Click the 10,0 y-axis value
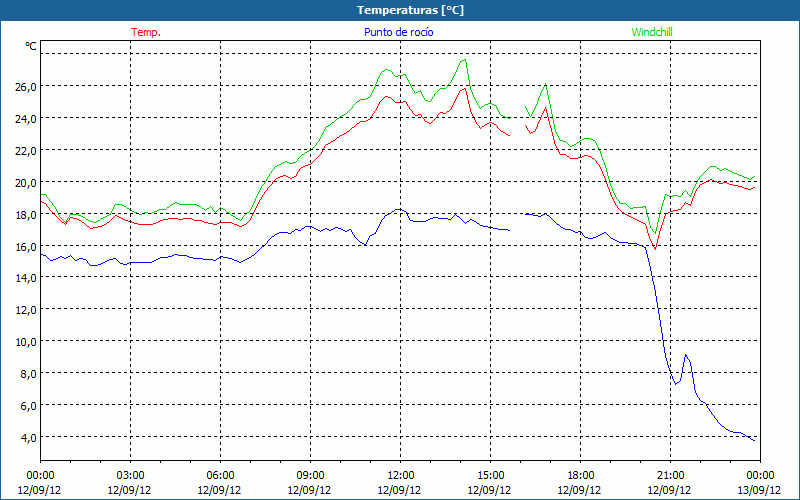The height and width of the screenshot is (500, 800). 26,342
